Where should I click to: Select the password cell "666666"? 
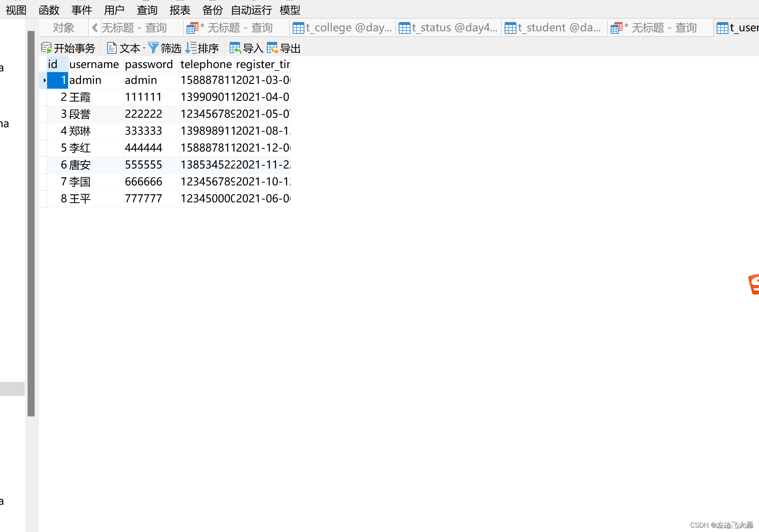click(151, 182)
